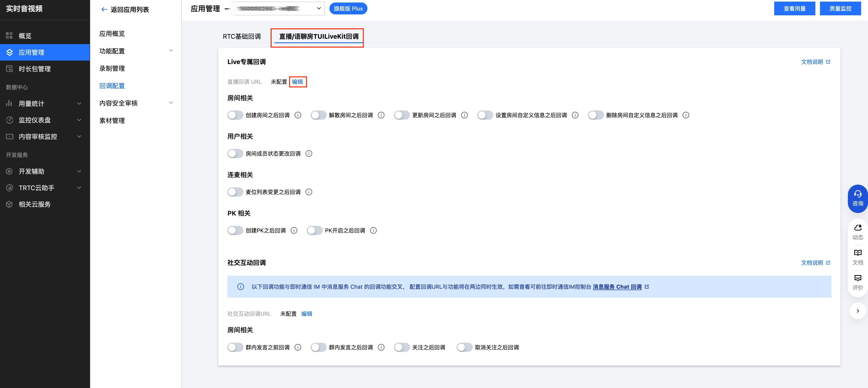Turn on 房间成员状态更改回调 switch

click(x=235, y=154)
